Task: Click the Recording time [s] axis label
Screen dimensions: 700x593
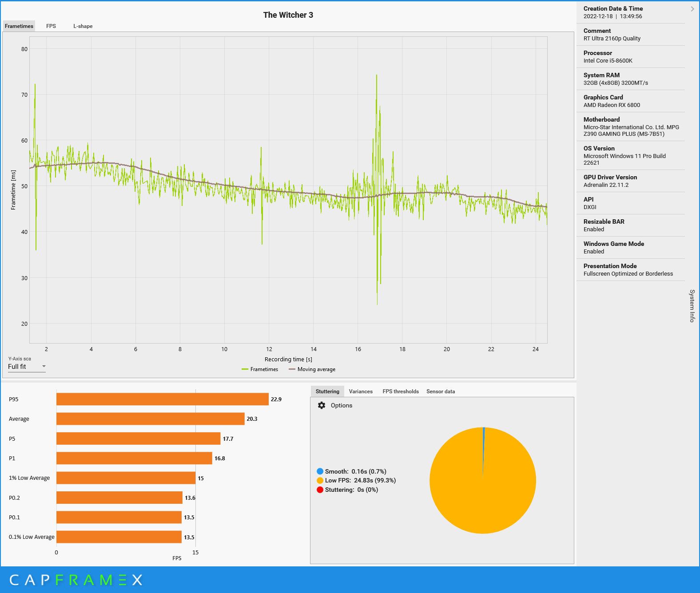Action: click(x=288, y=360)
